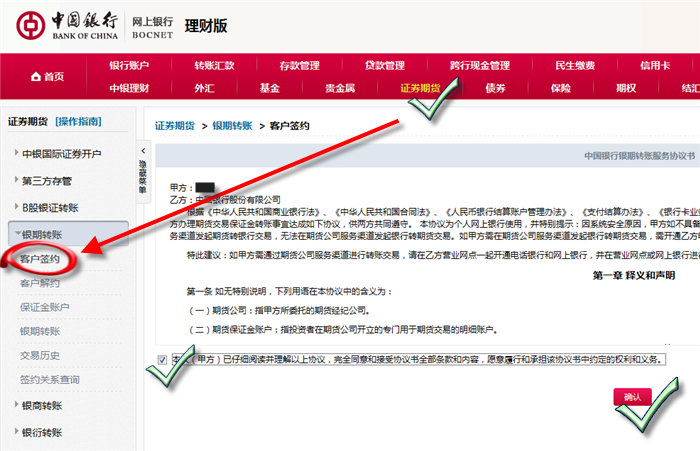Click the Bank of China logo
The width and height of the screenshot is (700, 451).
pyautogui.click(x=67, y=25)
